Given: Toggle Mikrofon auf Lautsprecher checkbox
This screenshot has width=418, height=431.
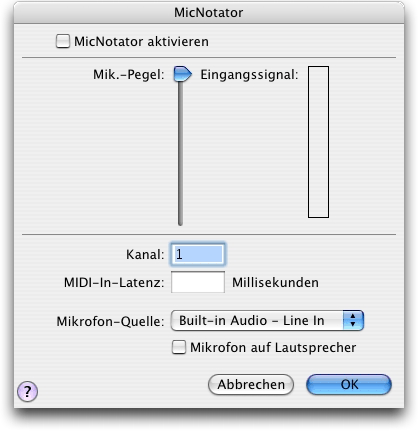Looking at the screenshot, I should (x=179, y=347).
